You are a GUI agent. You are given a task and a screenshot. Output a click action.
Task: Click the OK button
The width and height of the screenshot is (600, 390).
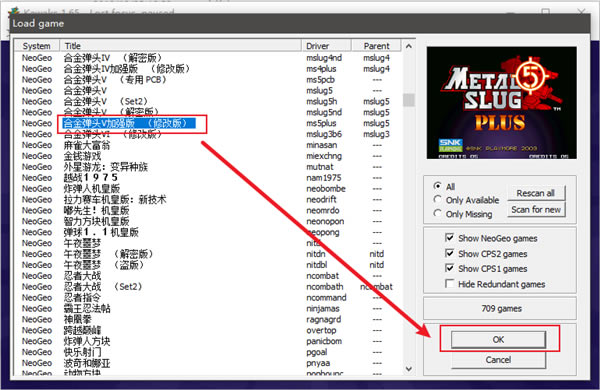pos(498,339)
